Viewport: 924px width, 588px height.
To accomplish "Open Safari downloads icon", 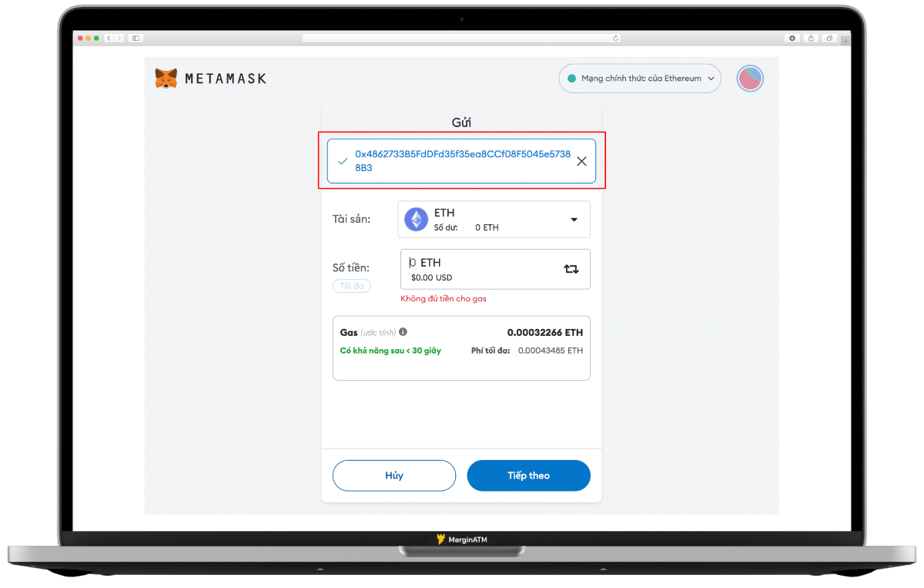I will click(x=792, y=38).
